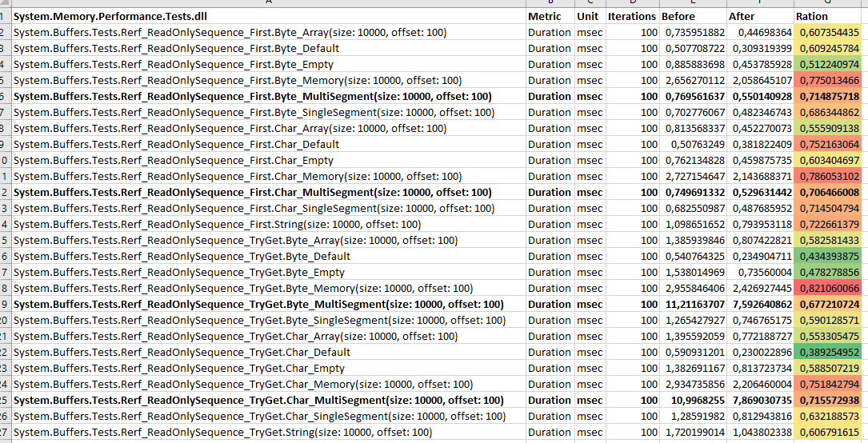Select First.Char_SingleSegment test name cell
868x443 pixels.
click(269, 209)
